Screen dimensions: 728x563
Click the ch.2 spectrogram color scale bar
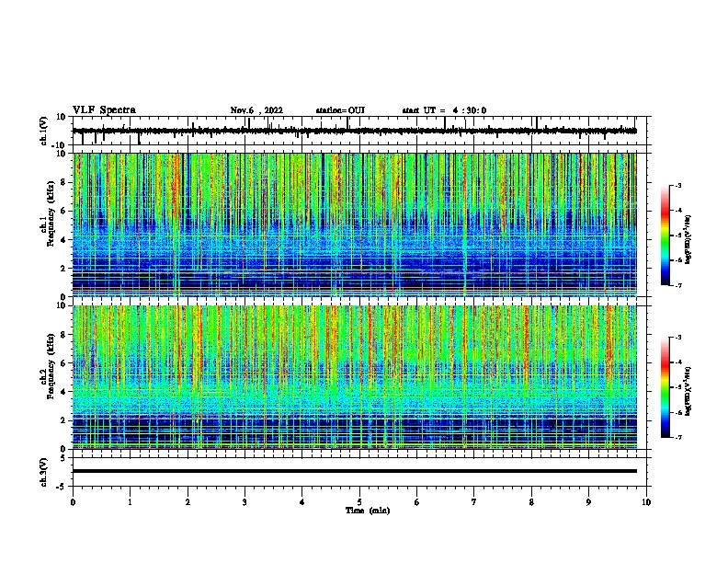665,387
